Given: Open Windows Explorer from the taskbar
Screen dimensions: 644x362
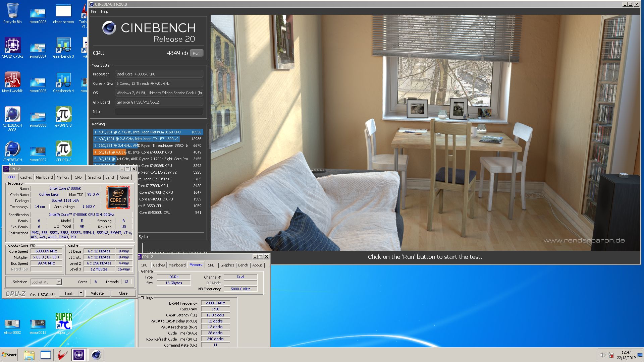Looking at the screenshot, I should pos(29,355).
